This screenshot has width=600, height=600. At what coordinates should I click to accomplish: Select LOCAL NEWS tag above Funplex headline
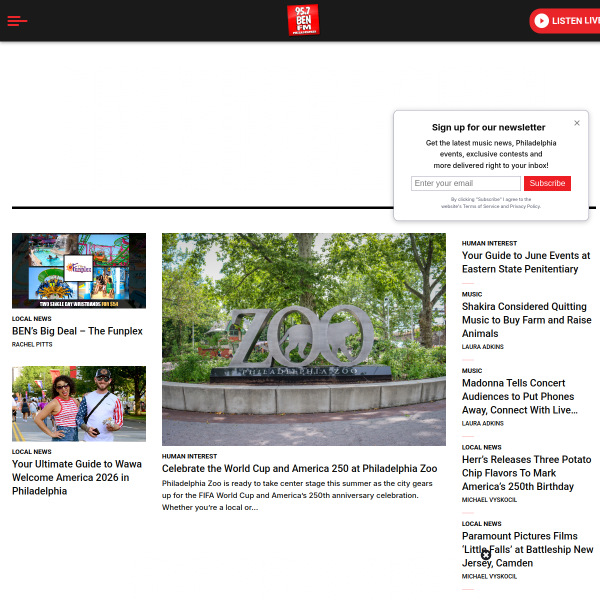click(31, 319)
